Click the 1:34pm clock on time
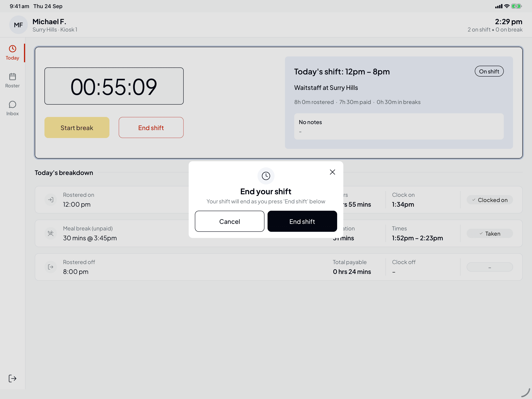This screenshot has width=532, height=399. coord(403,205)
